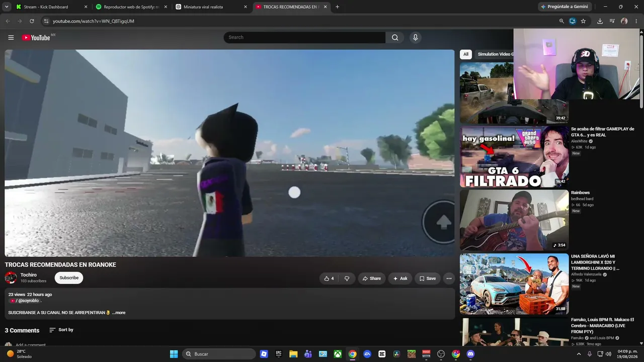Open Tochiro's channel avatar
The height and width of the screenshot is (362, 644).
(11, 278)
